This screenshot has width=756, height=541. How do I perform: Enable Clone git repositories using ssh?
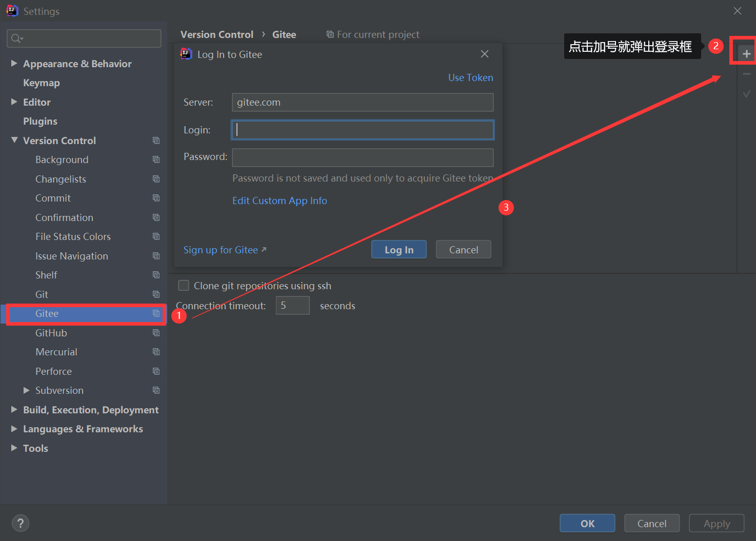tap(184, 285)
